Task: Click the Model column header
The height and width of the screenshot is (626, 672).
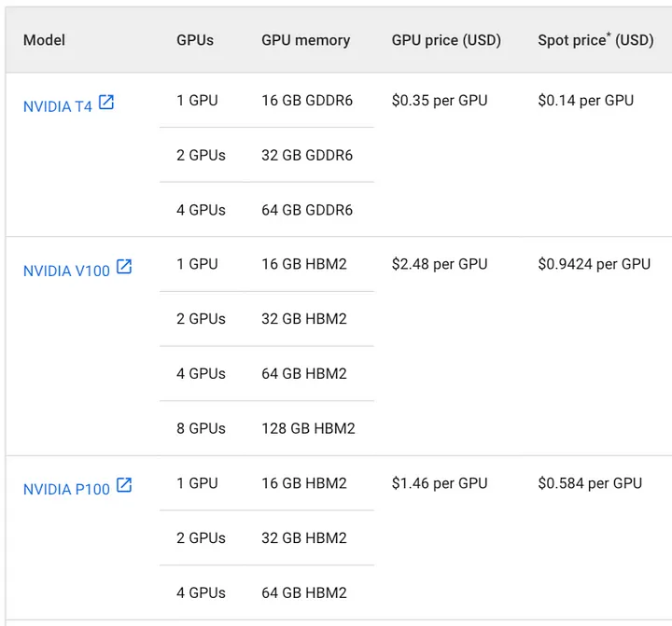Action: coord(44,40)
